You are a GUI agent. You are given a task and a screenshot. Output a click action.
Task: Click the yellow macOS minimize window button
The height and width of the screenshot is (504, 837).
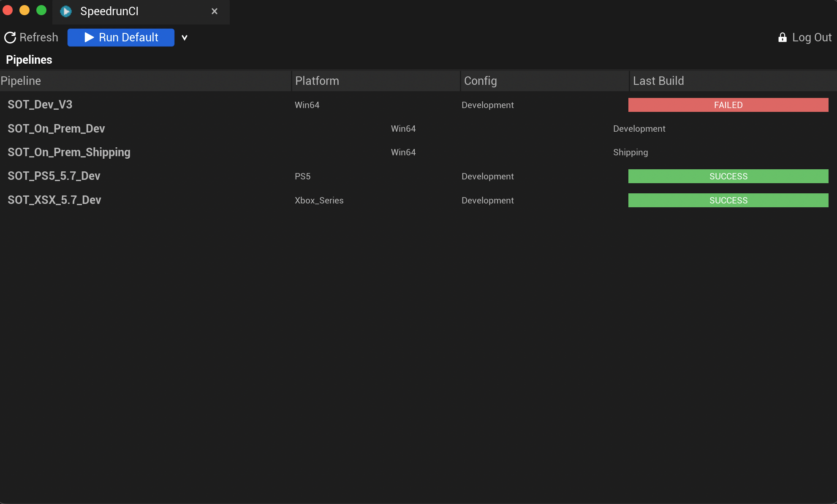[x=24, y=10]
